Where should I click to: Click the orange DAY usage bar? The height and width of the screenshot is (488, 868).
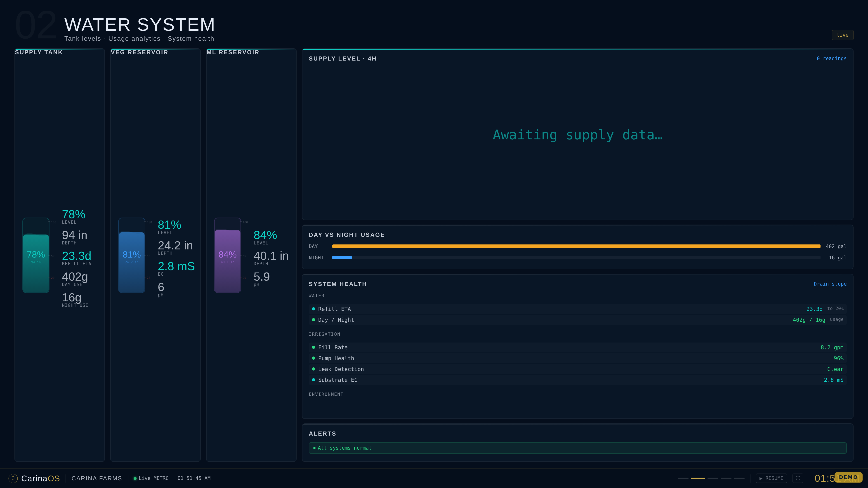(576, 246)
